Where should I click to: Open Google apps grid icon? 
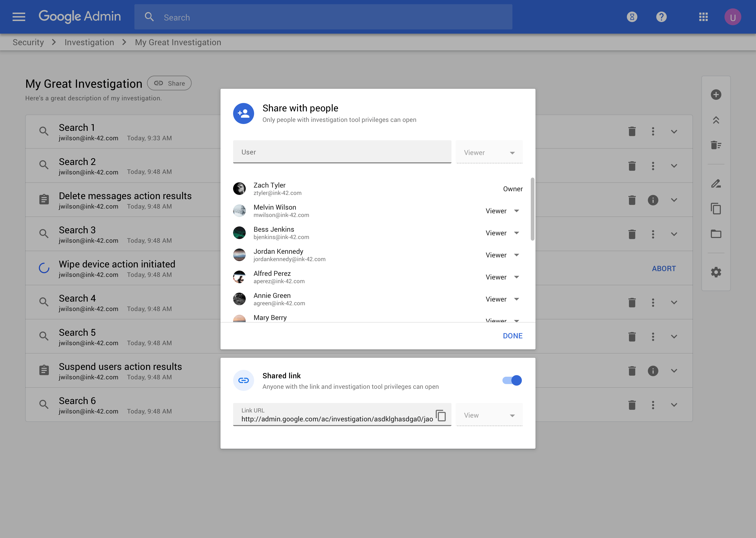tap(703, 17)
